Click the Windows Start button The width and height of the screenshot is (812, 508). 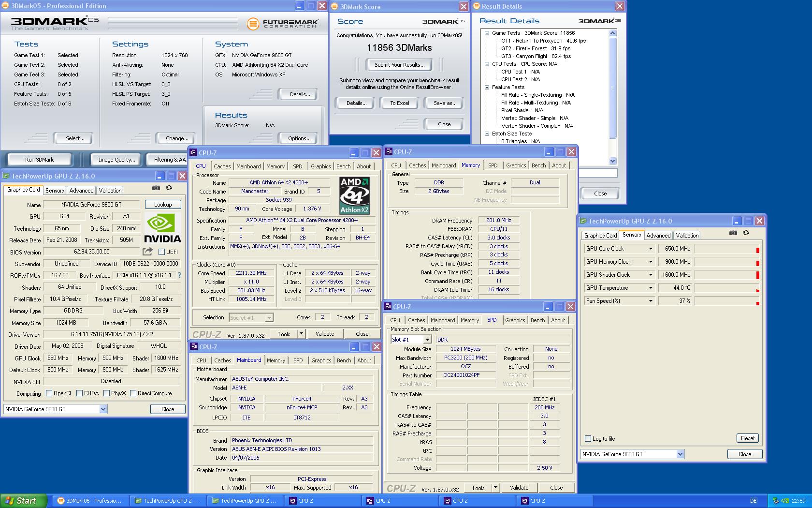coord(23,501)
